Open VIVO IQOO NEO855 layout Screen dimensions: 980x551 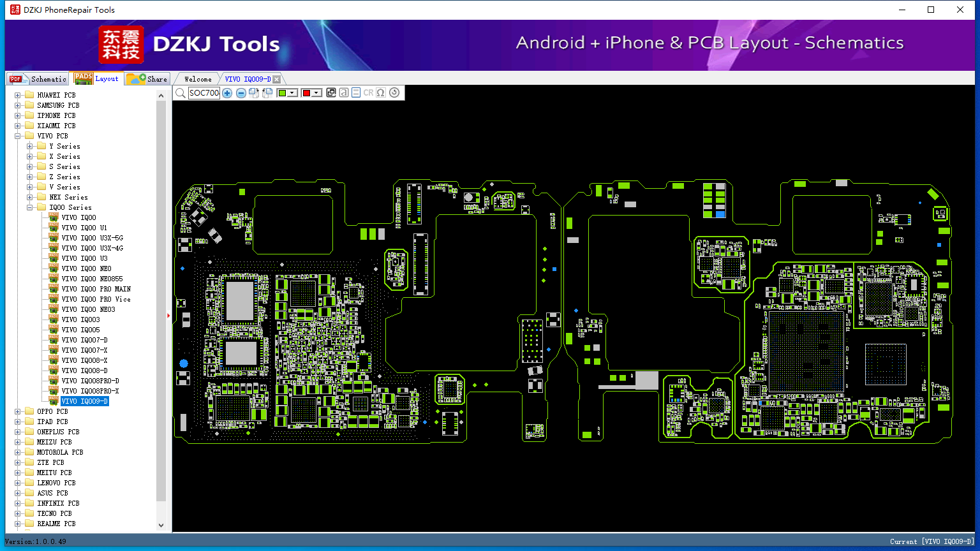click(93, 279)
